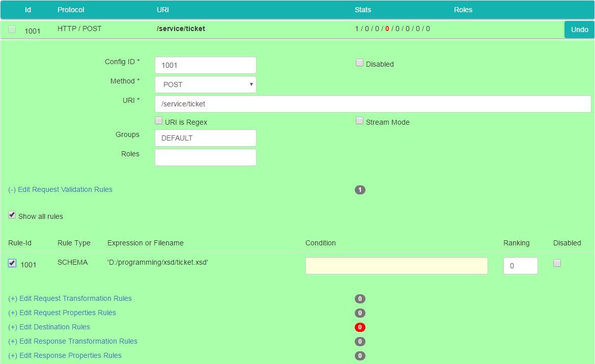This screenshot has width=595, height=364.
Task: Click the Groups field containing DEFAULT
Action: [x=205, y=138]
